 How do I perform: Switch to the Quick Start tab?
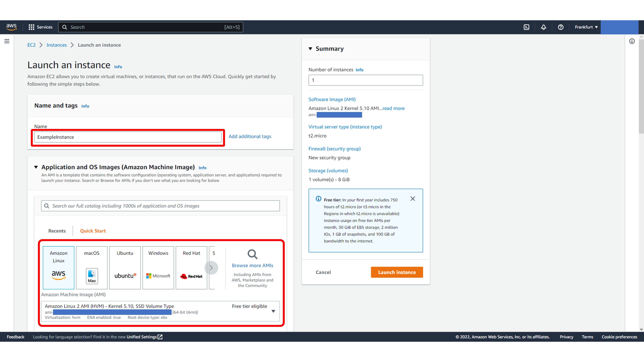(x=93, y=231)
